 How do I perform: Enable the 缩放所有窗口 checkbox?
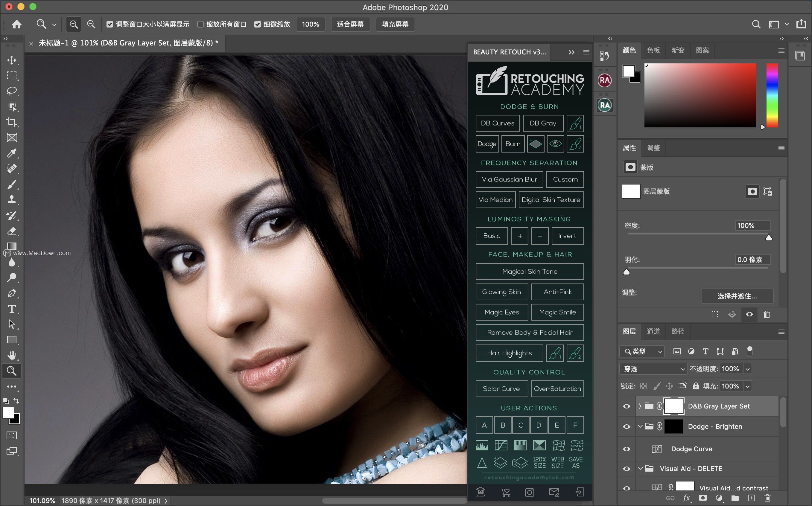[x=200, y=24]
